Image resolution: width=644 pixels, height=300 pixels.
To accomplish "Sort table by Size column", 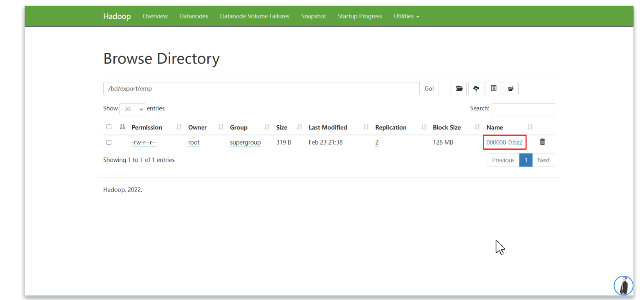I will click(281, 127).
